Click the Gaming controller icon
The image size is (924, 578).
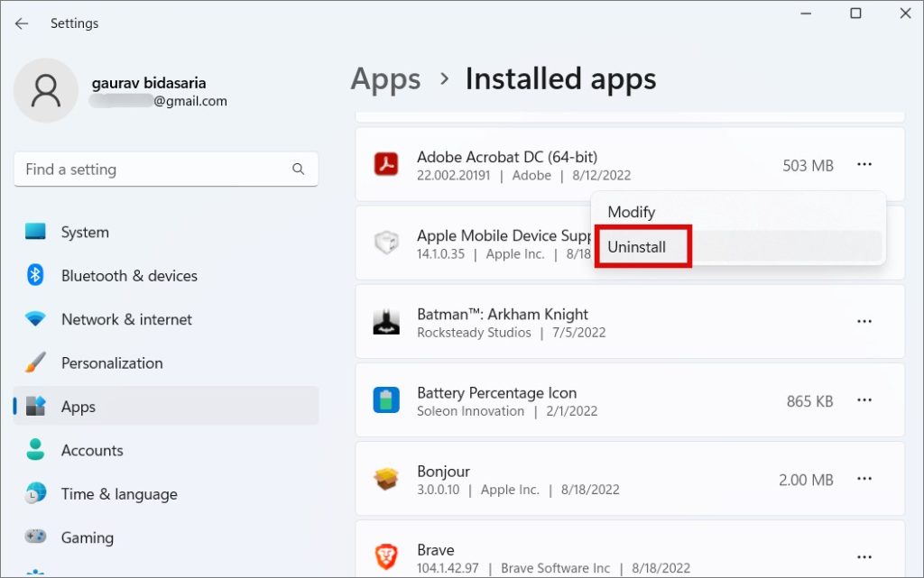[x=35, y=537]
